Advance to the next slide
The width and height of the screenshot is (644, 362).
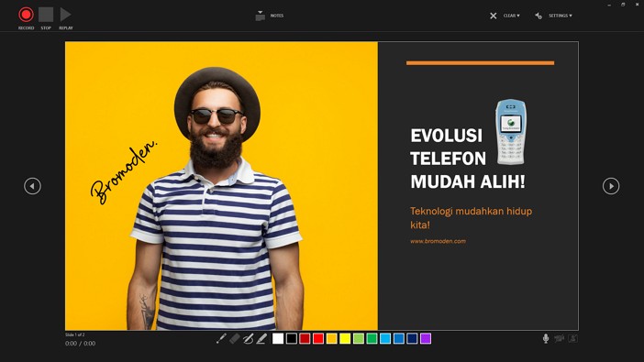pyautogui.click(x=611, y=186)
